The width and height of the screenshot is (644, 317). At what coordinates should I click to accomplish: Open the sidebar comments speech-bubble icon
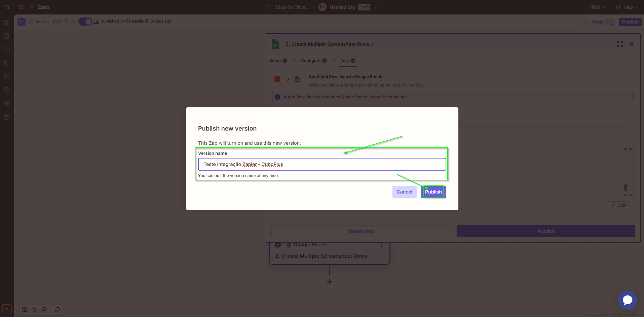pos(7,49)
